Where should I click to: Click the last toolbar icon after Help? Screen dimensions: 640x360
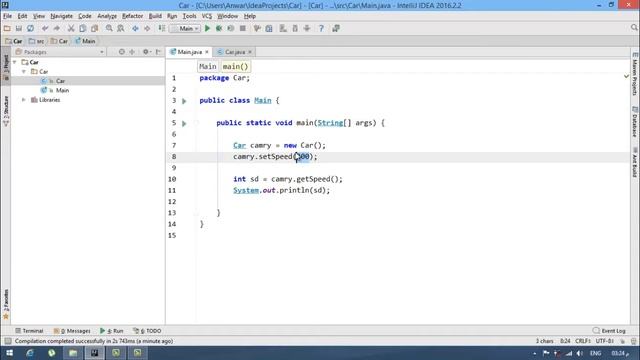[336, 28]
